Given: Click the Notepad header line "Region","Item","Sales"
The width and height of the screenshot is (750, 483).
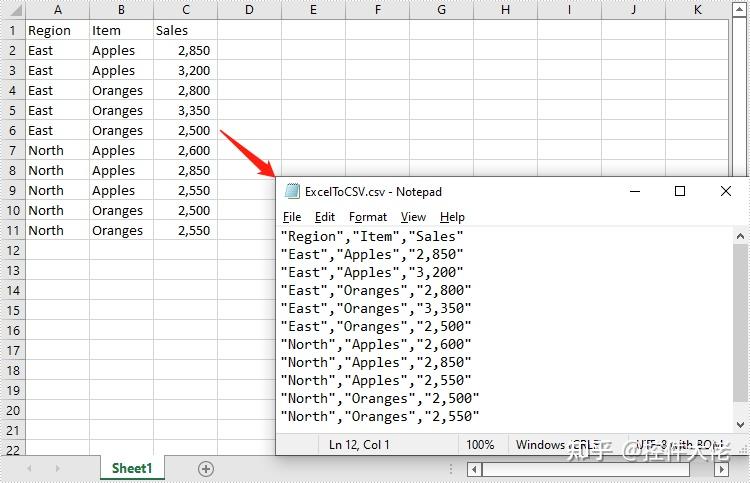Looking at the screenshot, I should pyautogui.click(x=372, y=236).
